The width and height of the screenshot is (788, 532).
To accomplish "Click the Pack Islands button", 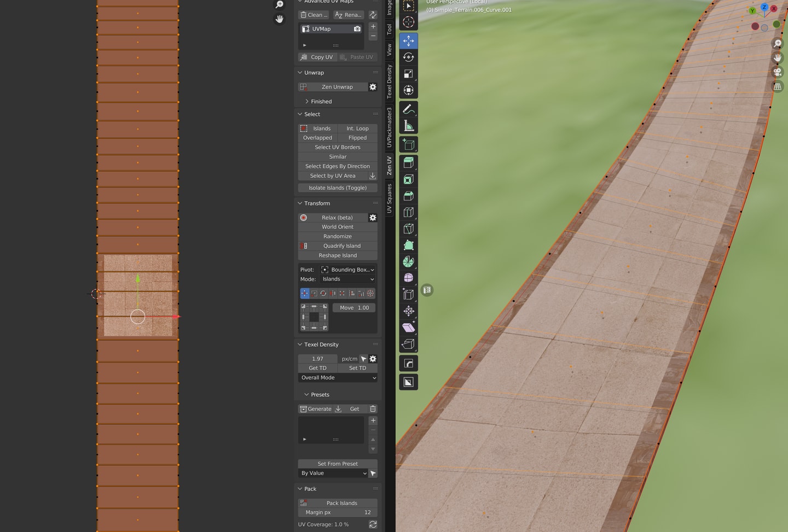I will point(338,503).
